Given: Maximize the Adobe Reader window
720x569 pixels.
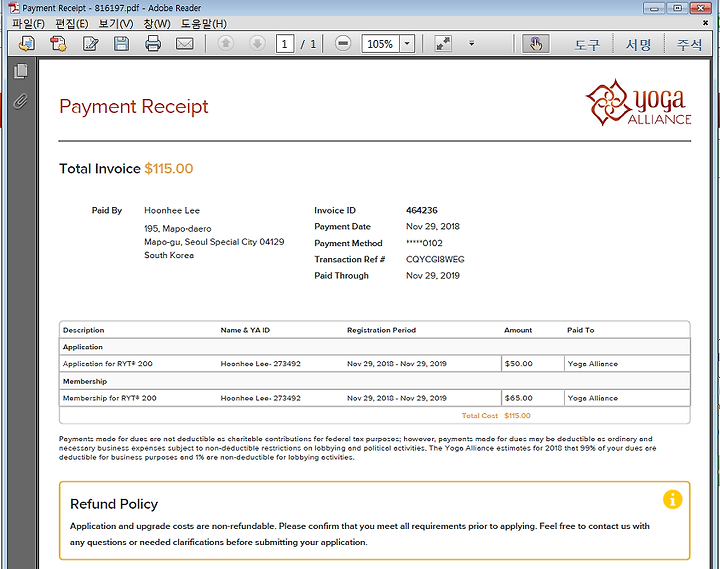Looking at the screenshot, I should (x=677, y=8).
